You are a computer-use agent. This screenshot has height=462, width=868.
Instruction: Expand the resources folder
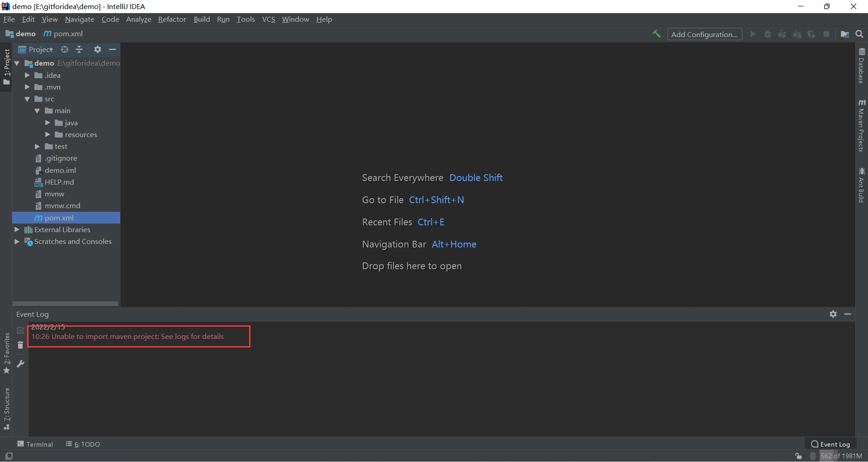(47, 134)
